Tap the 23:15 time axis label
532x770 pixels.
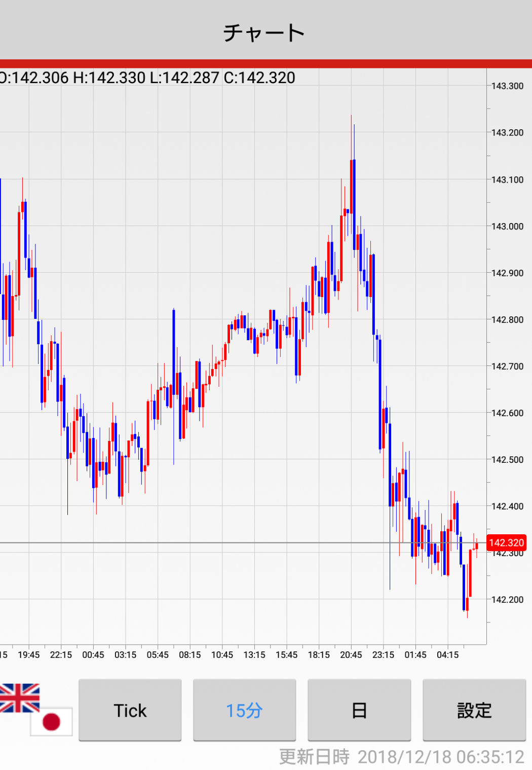tap(383, 655)
